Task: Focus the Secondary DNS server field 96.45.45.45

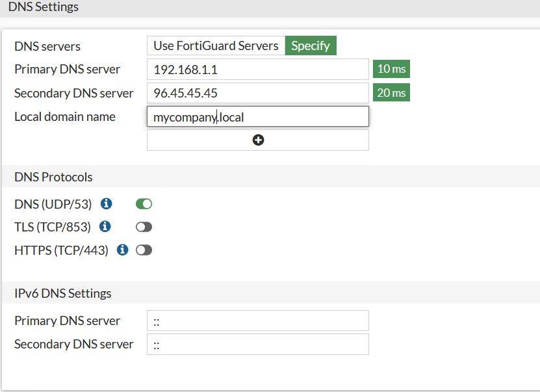Action: pos(257,93)
